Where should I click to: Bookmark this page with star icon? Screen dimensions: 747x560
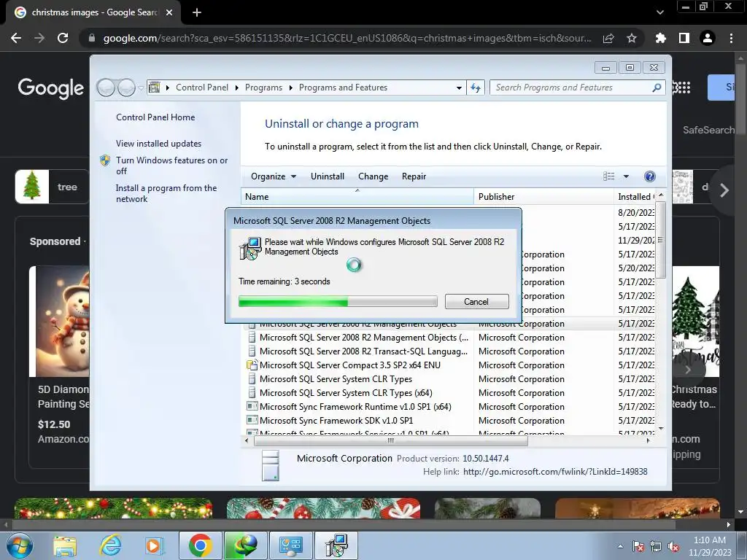tap(631, 38)
